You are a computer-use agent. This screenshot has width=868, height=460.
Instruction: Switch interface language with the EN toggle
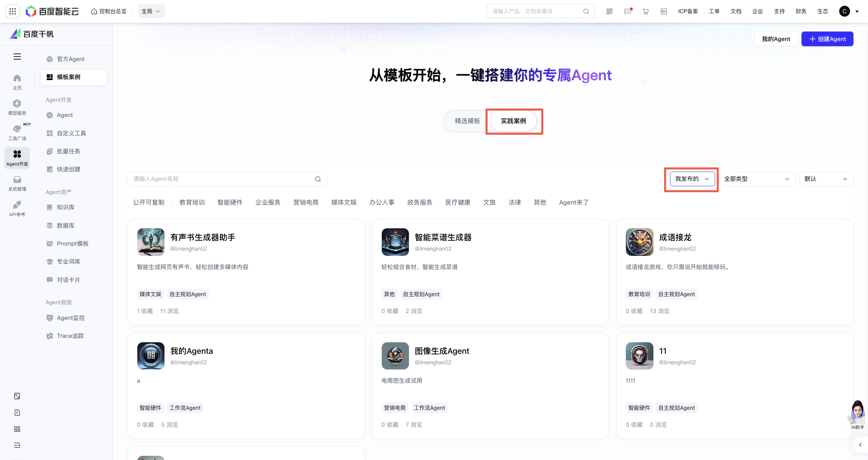[x=664, y=11]
